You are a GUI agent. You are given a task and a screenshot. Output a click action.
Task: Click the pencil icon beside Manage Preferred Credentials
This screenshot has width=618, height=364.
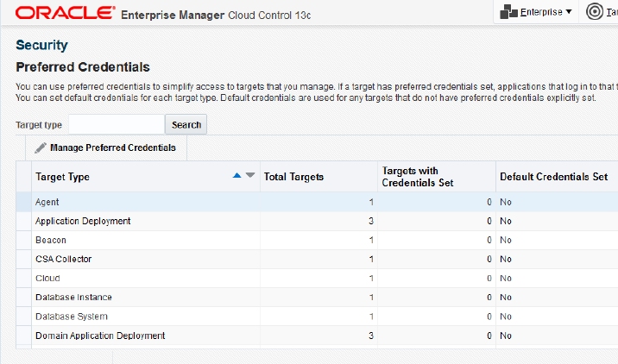coord(41,147)
